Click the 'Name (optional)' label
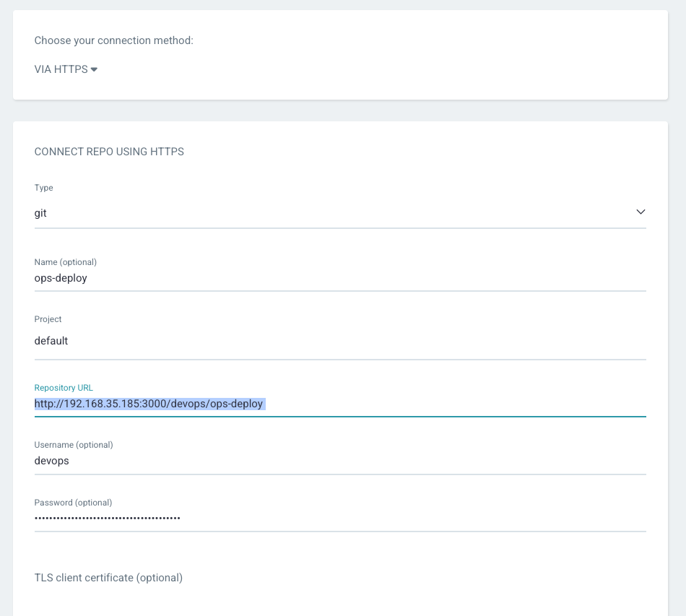686x616 pixels. click(x=66, y=262)
